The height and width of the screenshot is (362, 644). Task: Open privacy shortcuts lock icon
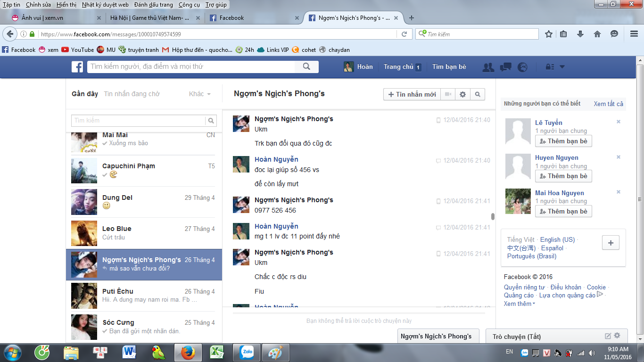(549, 67)
